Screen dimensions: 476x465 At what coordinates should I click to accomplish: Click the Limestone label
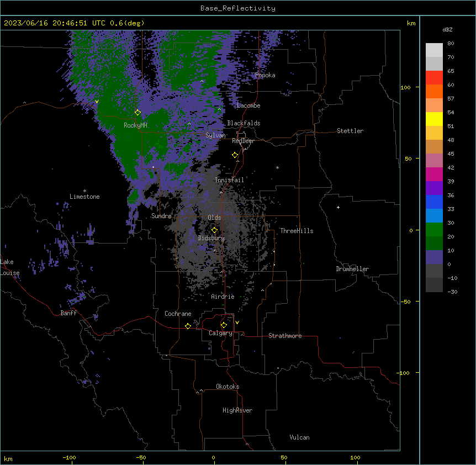tap(84, 197)
